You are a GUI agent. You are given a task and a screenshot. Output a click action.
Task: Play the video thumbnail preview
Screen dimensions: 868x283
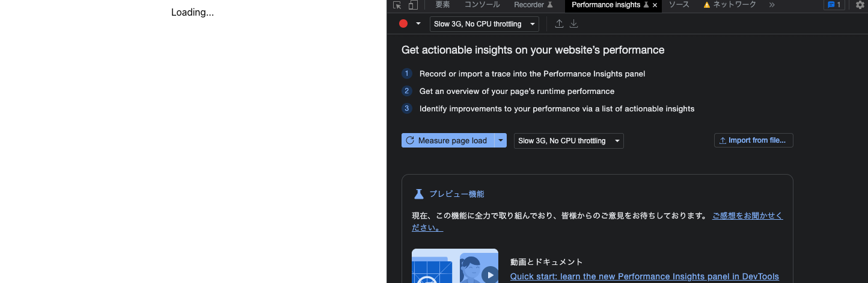point(490,275)
